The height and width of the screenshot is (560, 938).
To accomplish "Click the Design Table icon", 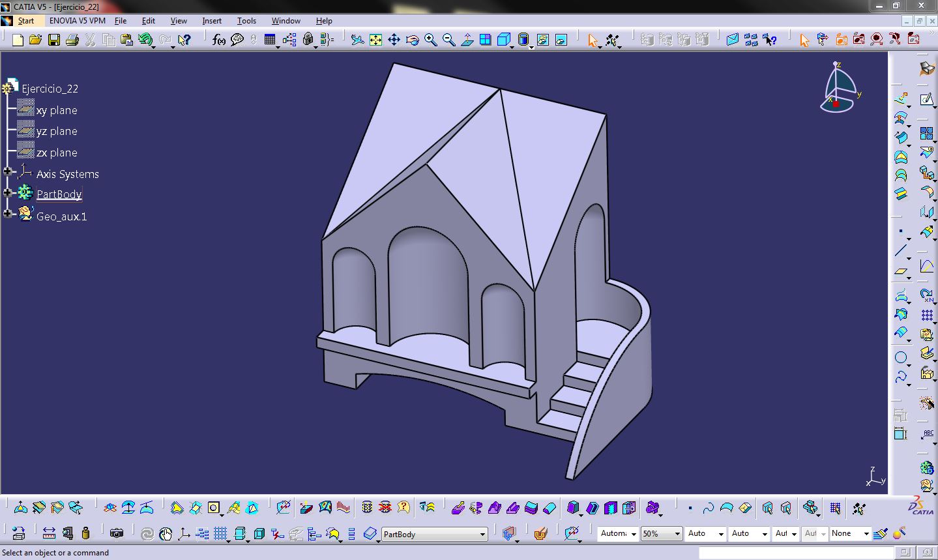I will pyautogui.click(x=270, y=40).
